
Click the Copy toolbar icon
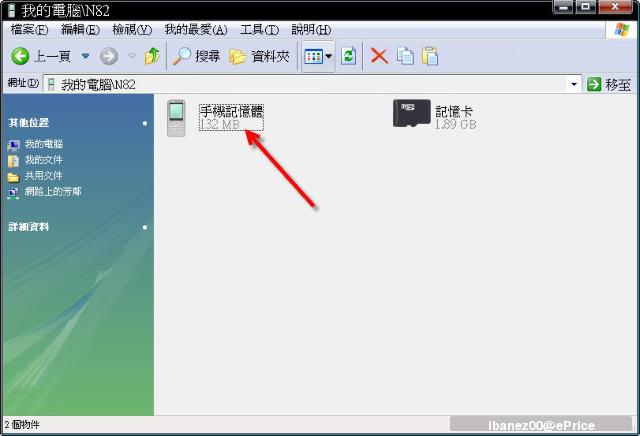click(405, 56)
